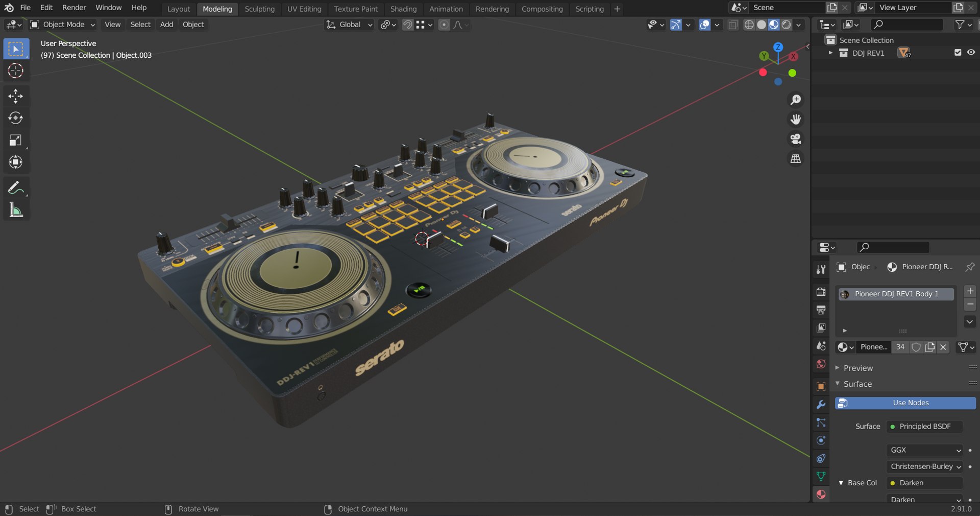Image resolution: width=980 pixels, height=516 pixels.
Task: Select the Measure ruler tool
Action: [16, 210]
